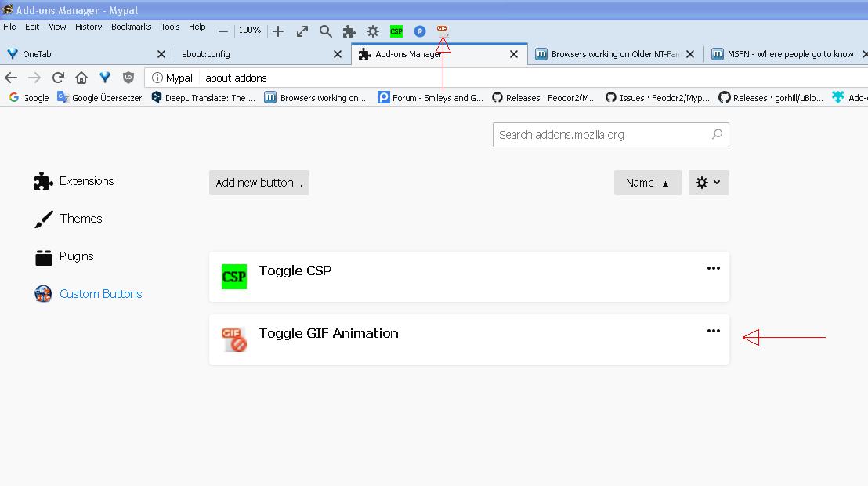The height and width of the screenshot is (486, 868).
Task: Switch to the about:config tab
Action: click(263, 54)
